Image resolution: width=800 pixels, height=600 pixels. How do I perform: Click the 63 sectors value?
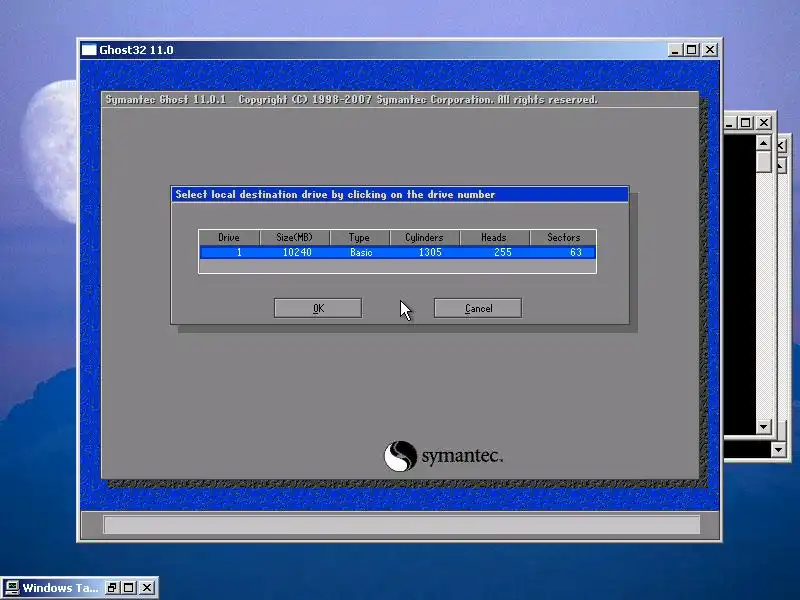[576, 252]
